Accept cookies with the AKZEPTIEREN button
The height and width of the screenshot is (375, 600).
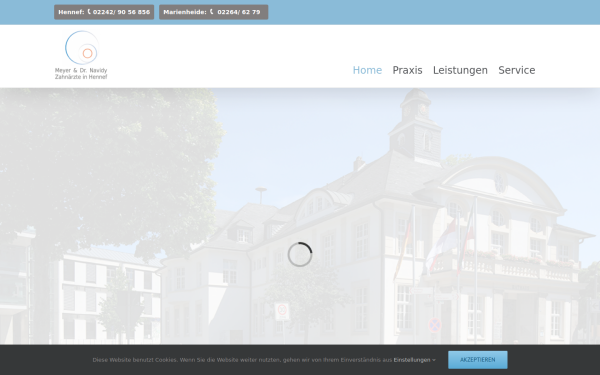tap(478, 360)
